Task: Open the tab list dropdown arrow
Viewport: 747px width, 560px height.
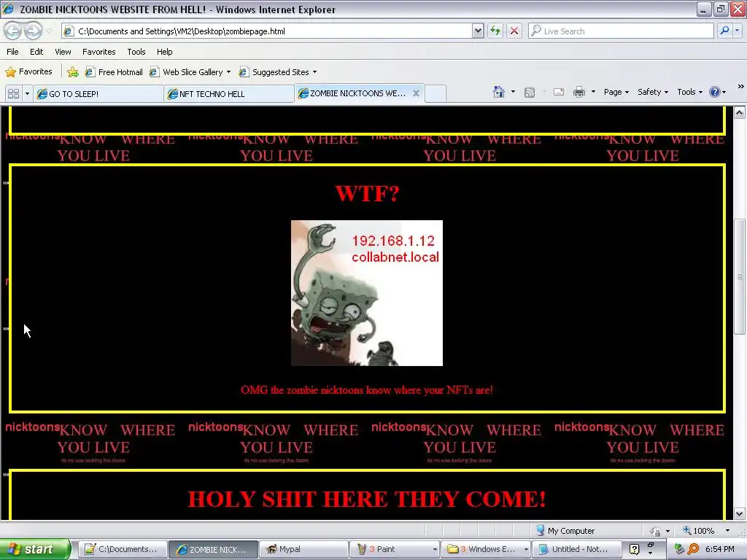Action: click(x=27, y=94)
